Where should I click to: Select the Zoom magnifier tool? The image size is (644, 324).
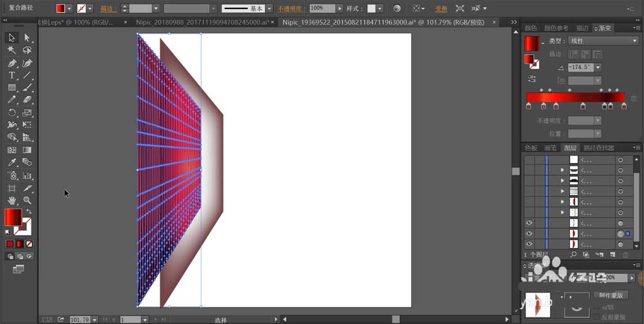point(27,201)
